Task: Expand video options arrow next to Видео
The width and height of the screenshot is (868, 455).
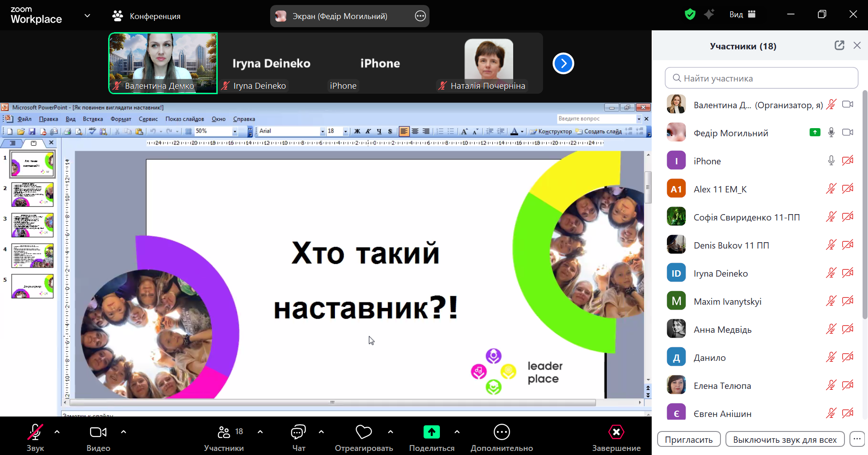Action: point(124,432)
